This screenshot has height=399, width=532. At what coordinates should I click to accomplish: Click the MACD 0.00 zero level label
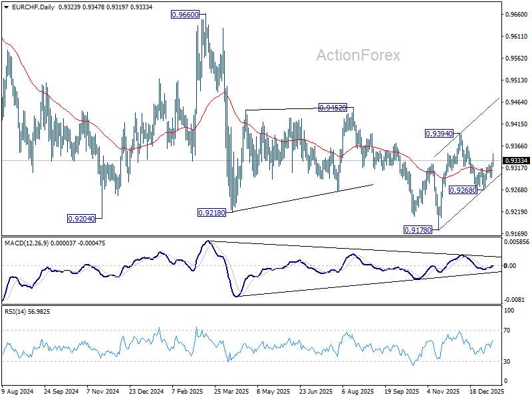[x=510, y=265]
